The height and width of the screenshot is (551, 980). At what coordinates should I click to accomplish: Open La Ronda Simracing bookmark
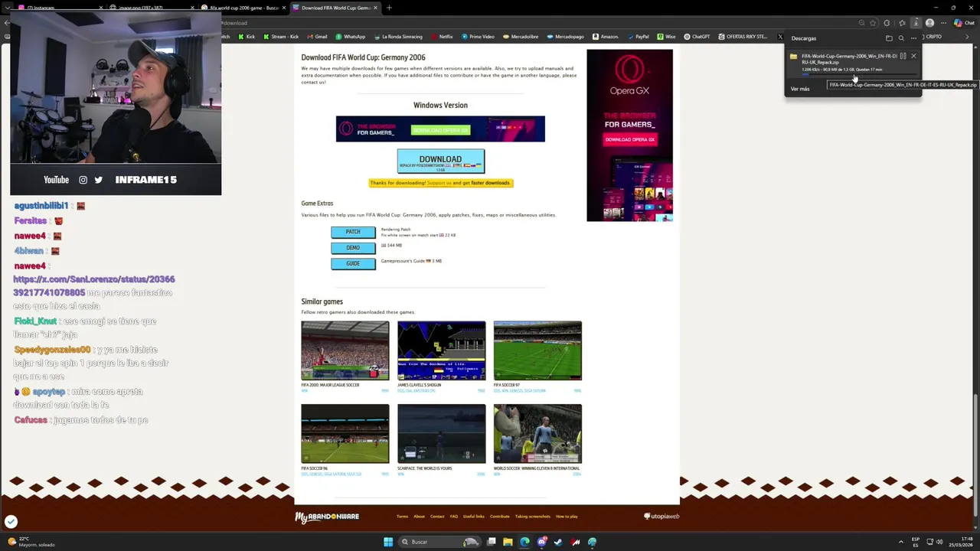[397, 37]
